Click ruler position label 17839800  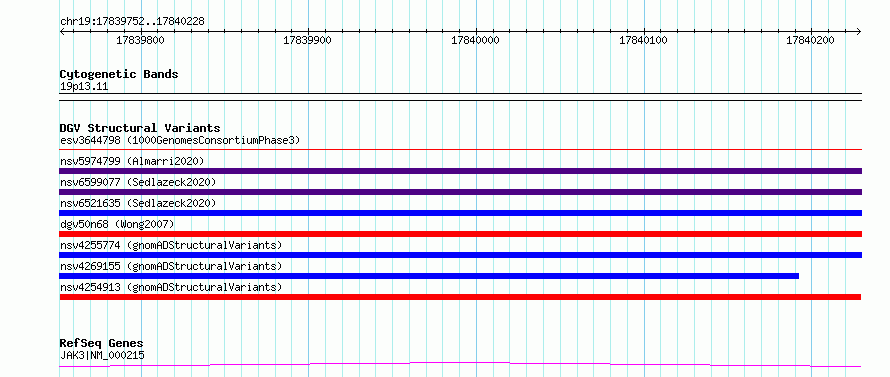pyautogui.click(x=140, y=40)
